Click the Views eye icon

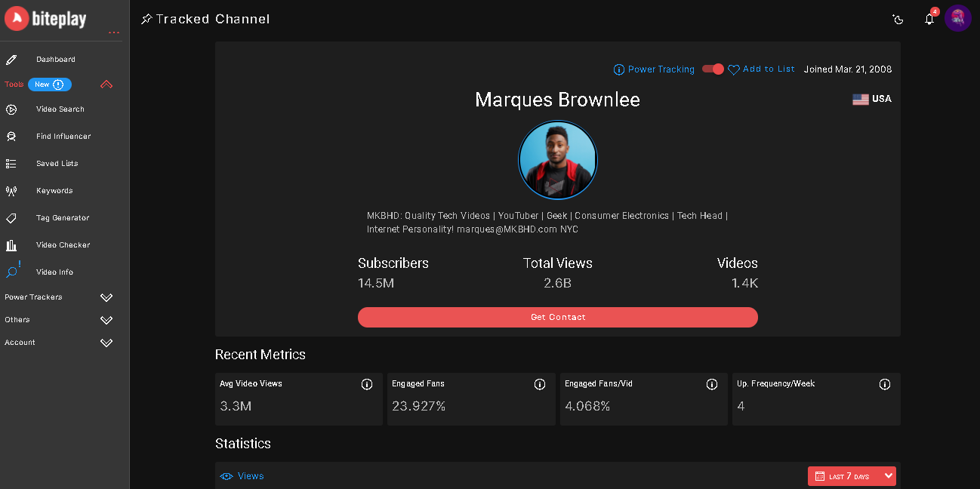click(x=227, y=476)
